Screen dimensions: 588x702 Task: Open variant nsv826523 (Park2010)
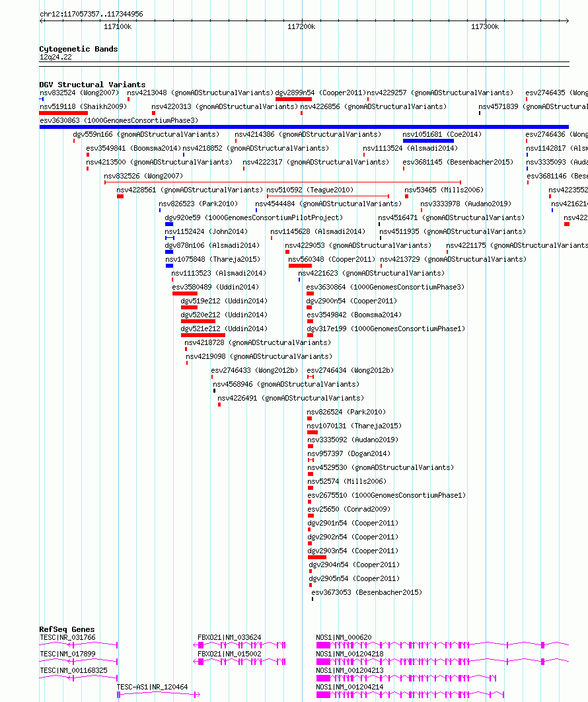click(x=198, y=204)
